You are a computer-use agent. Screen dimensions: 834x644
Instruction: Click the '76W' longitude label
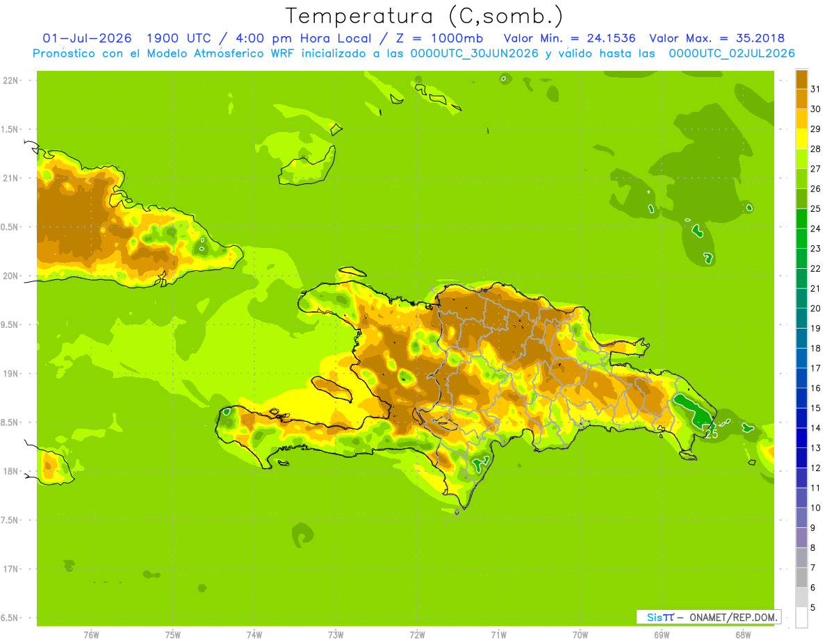[91, 635]
